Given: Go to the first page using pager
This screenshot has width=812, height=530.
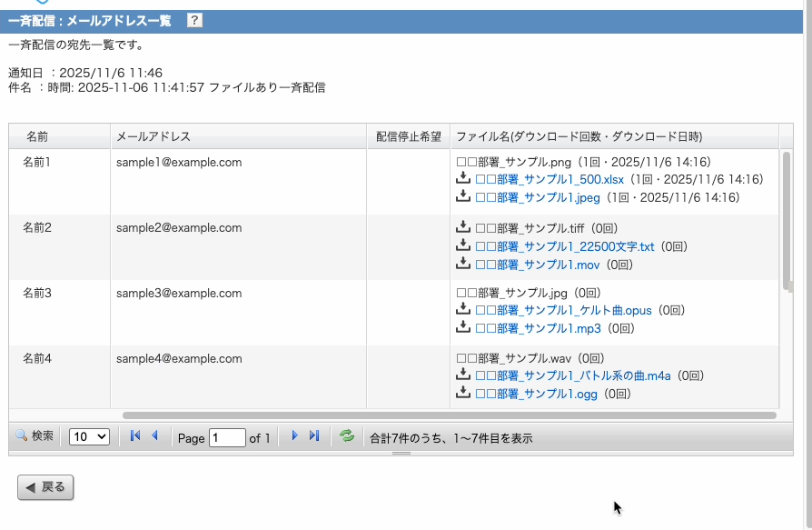Looking at the screenshot, I should (135, 436).
